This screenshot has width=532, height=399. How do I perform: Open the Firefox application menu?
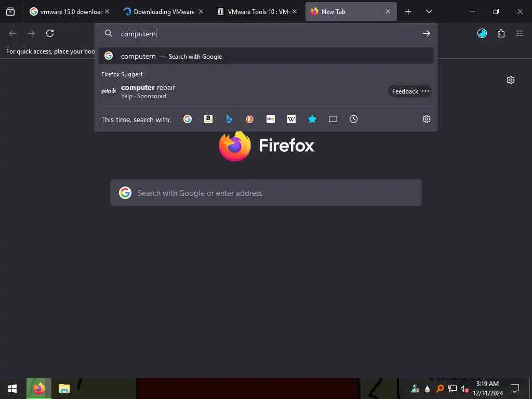520,33
